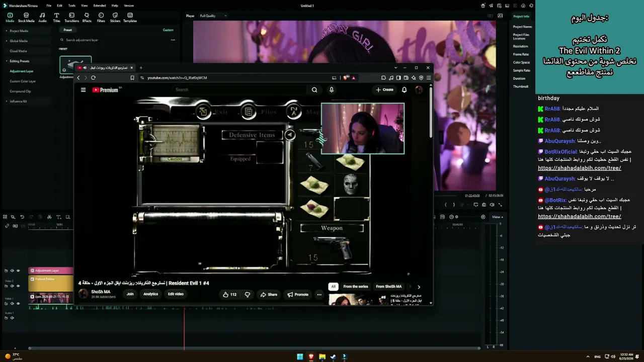Open the Templates panel
Screen dimensions: 644x362
[x=130, y=18]
